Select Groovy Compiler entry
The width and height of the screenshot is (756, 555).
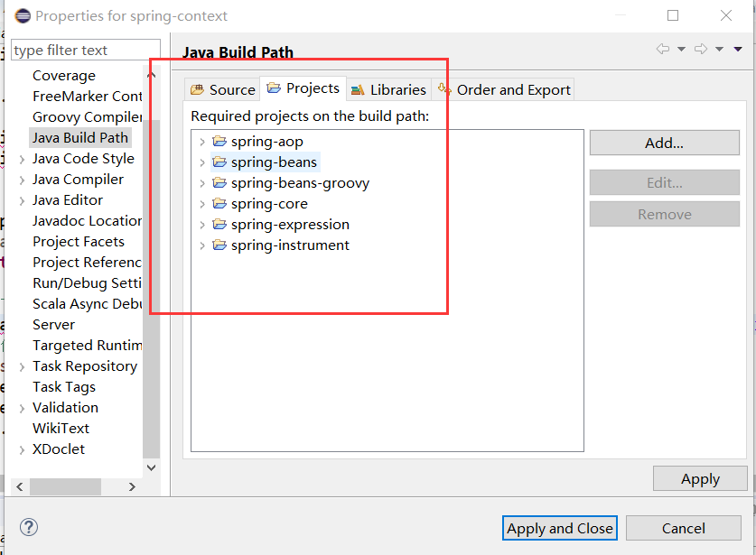click(x=87, y=117)
